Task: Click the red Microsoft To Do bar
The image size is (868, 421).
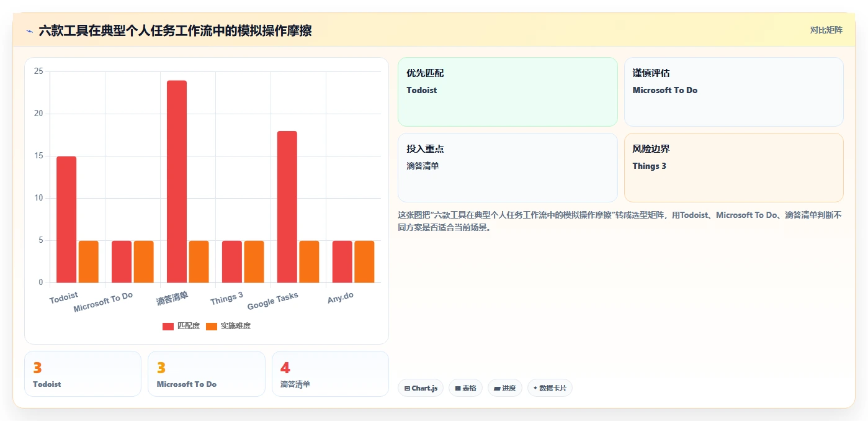Action: click(x=122, y=261)
